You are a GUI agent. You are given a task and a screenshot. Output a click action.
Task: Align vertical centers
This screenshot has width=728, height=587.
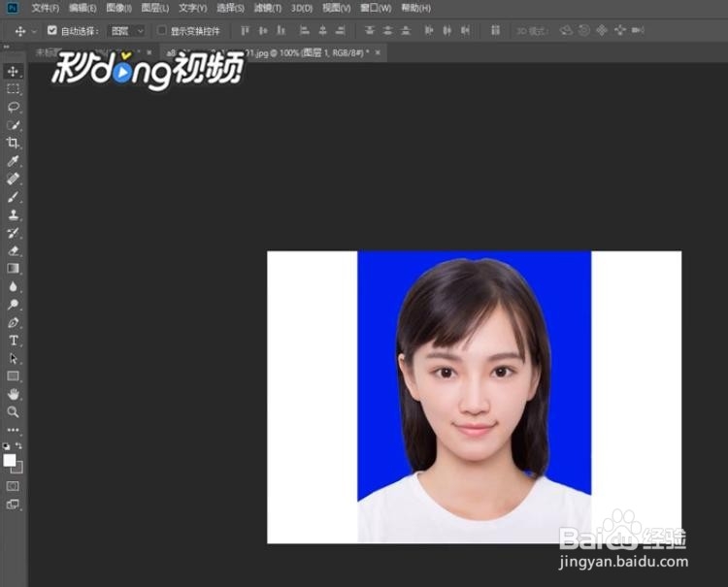263,31
